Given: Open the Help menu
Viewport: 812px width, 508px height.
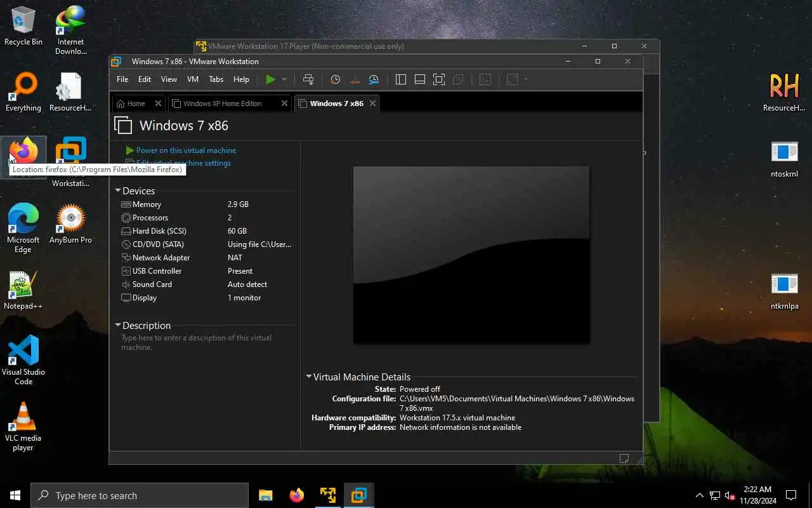Looking at the screenshot, I should click(241, 79).
